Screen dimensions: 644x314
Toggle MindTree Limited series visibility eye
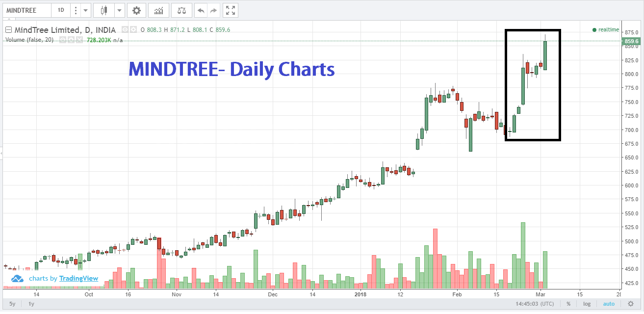(x=125, y=29)
